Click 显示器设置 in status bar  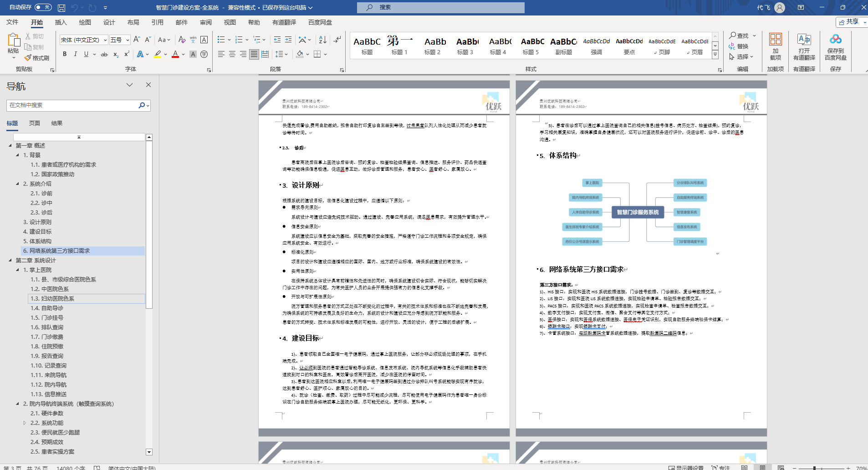[x=686, y=467]
